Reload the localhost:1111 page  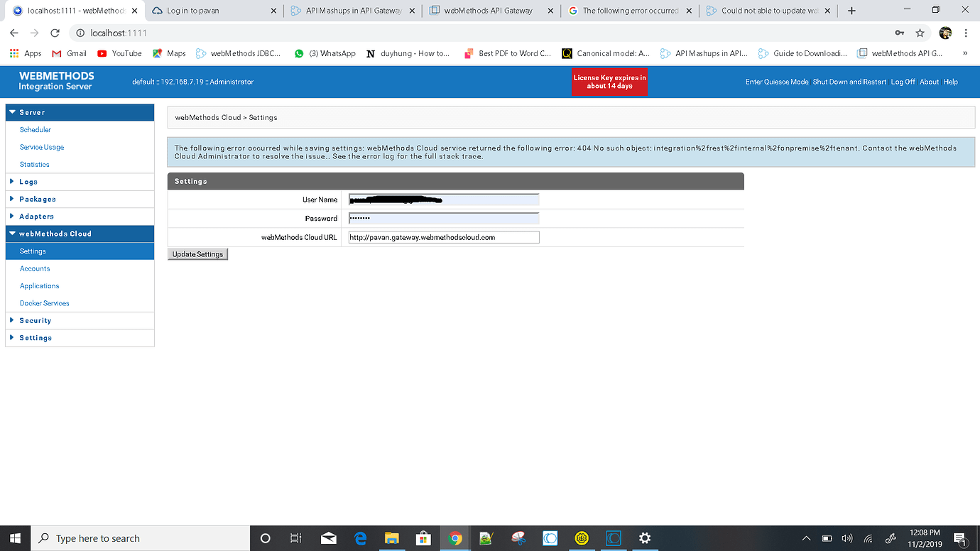point(55,33)
